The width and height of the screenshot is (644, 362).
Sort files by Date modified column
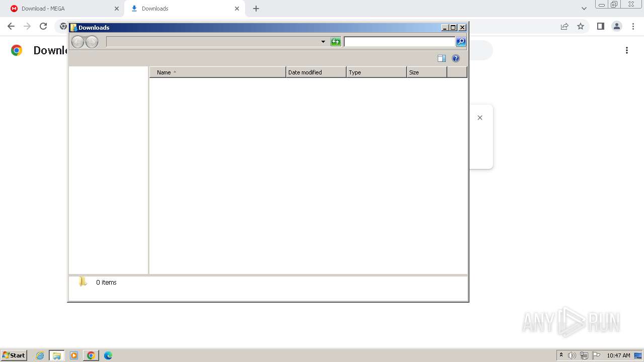tap(316, 72)
